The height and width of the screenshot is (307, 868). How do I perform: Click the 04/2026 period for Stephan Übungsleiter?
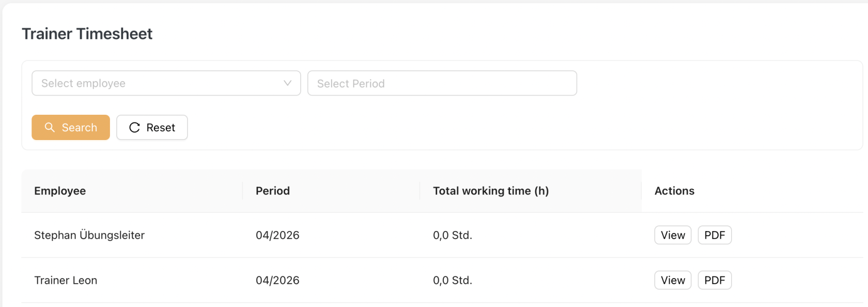click(x=277, y=235)
